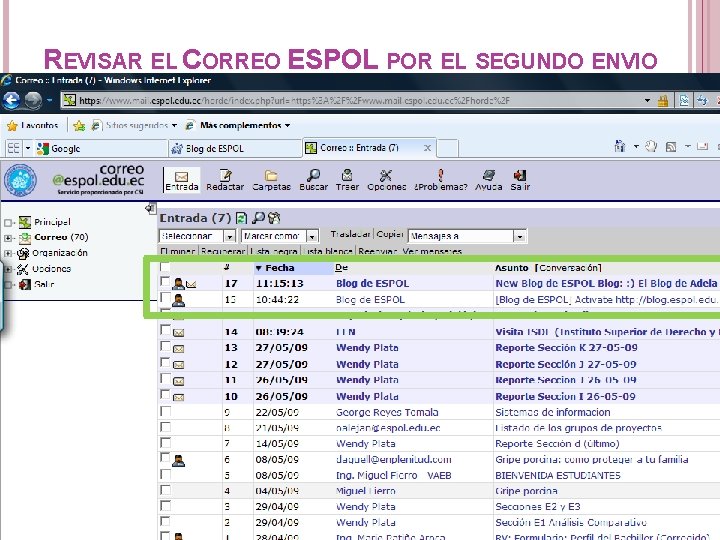
Task: Close the Correo :: Entrada tab
Action: point(427,148)
